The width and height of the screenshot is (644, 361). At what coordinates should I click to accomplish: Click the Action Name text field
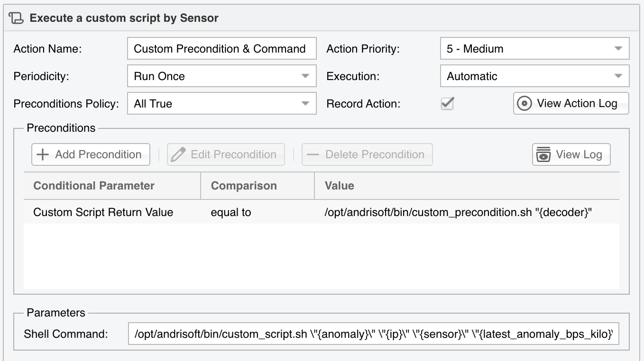222,49
